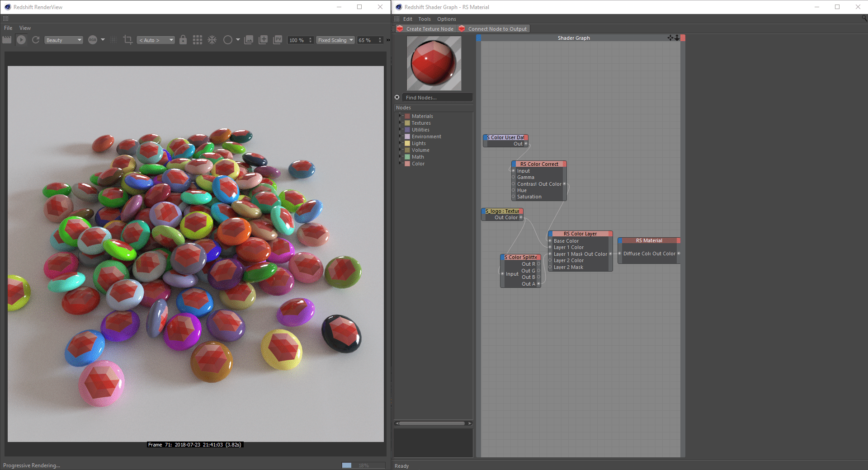
Task: Open the Beauty AOV dropdown
Action: pos(64,40)
